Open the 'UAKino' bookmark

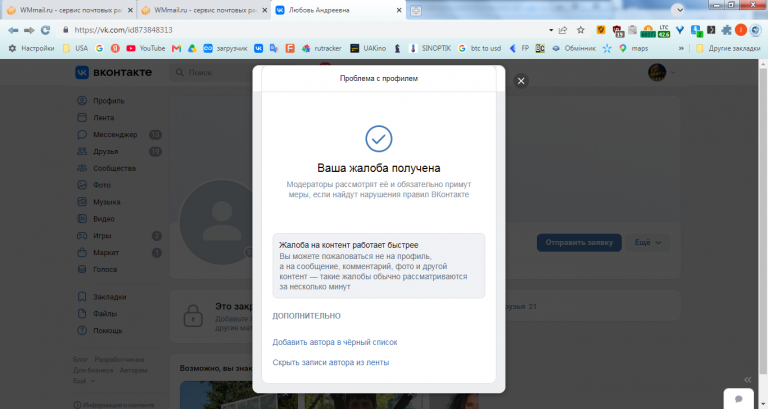tap(368, 48)
